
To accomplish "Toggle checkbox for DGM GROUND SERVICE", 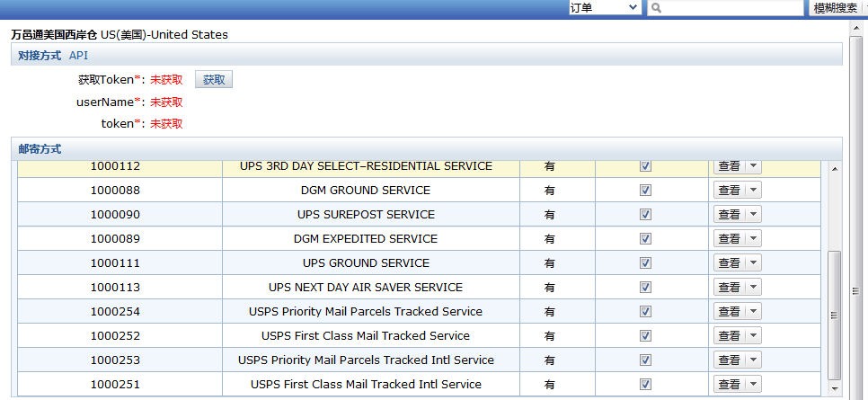I will 645,191.
